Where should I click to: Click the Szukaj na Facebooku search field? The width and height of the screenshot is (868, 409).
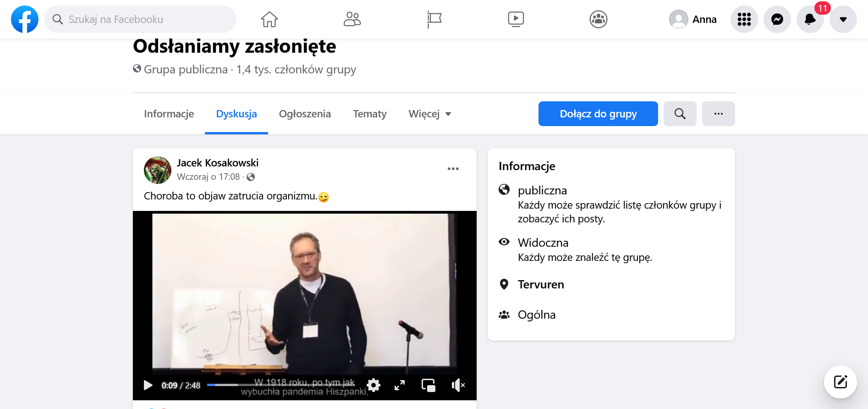click(140, 19)
